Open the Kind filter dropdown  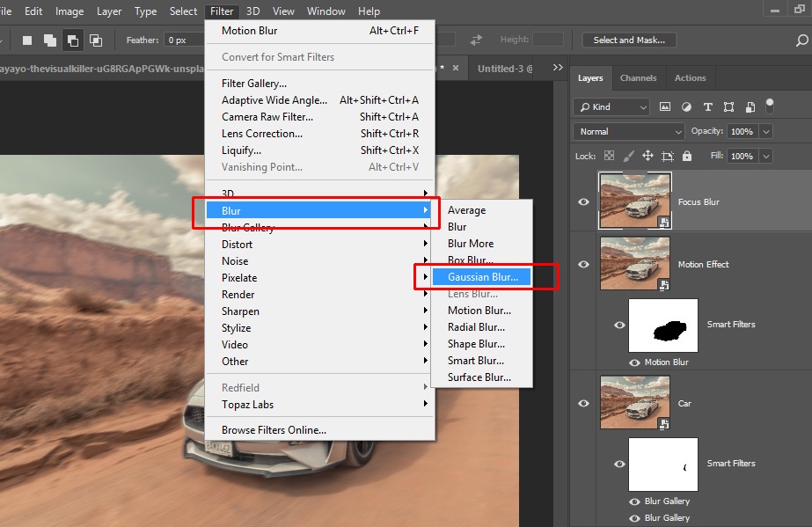pyautogui.click(x=611, y=106)
